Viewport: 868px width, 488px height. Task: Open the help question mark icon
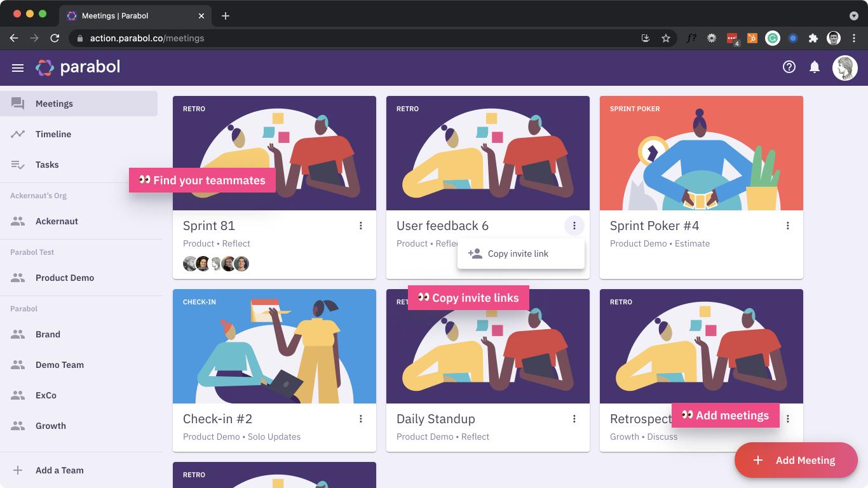click(789, 67)
